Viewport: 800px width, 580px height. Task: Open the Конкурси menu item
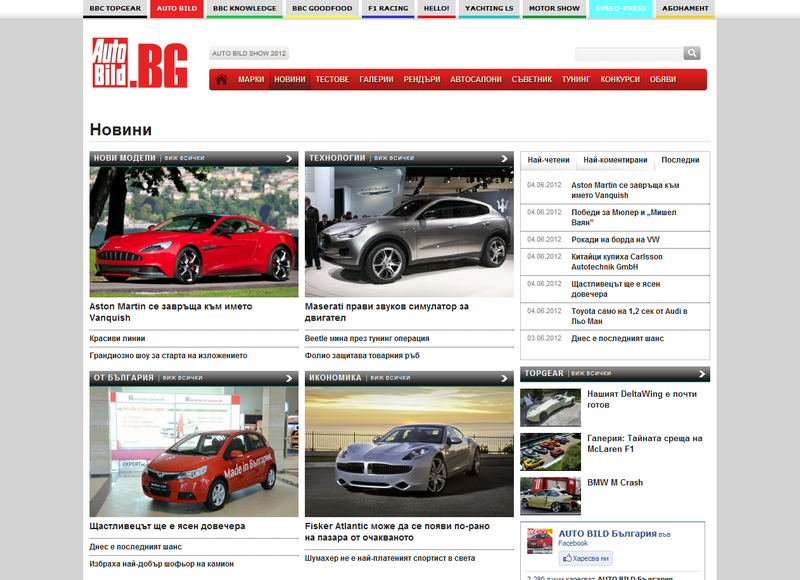[x=620, y=80]
